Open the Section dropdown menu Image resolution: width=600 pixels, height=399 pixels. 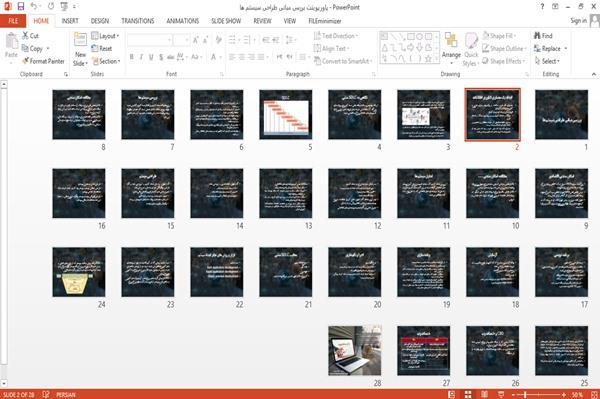click(106, 61)
